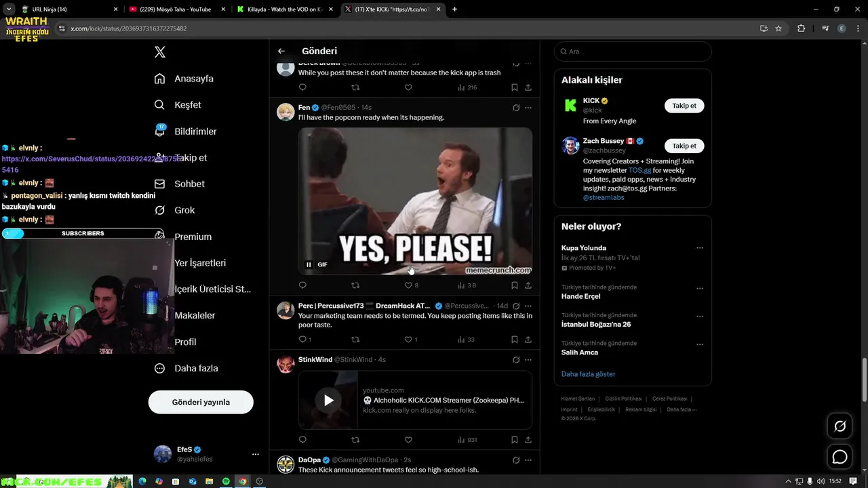Bookmark Perc's marketing team tweet
The image size is (868, 488).
(x=515, y=340)
